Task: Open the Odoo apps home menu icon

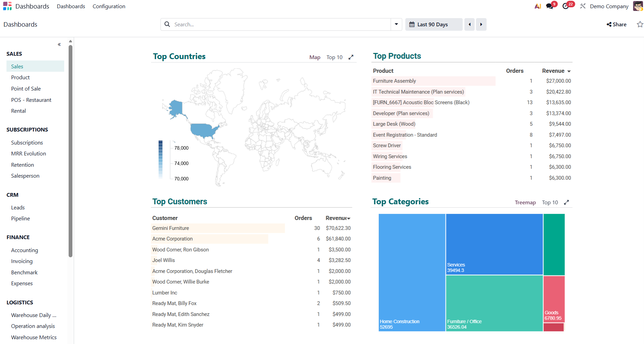Action: coord(7,6)
